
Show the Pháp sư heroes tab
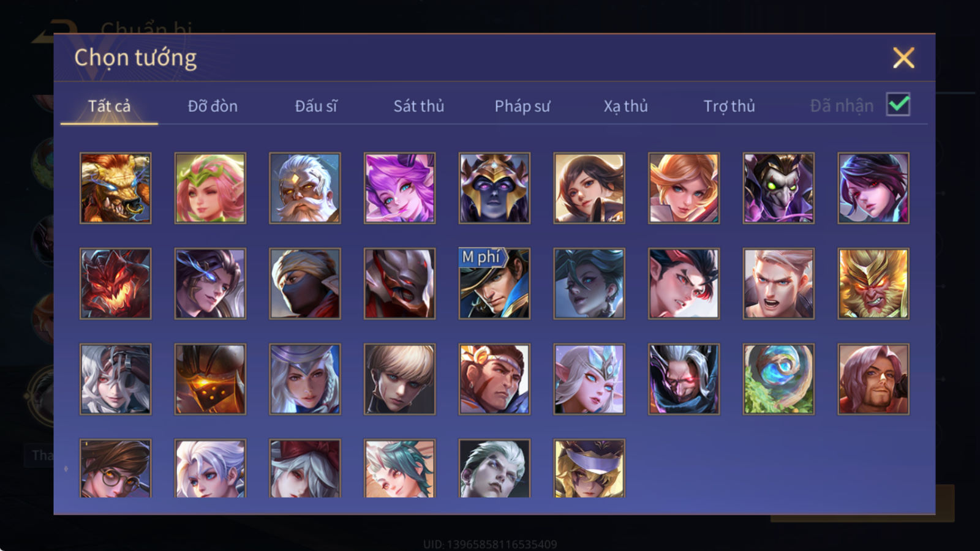522,106
